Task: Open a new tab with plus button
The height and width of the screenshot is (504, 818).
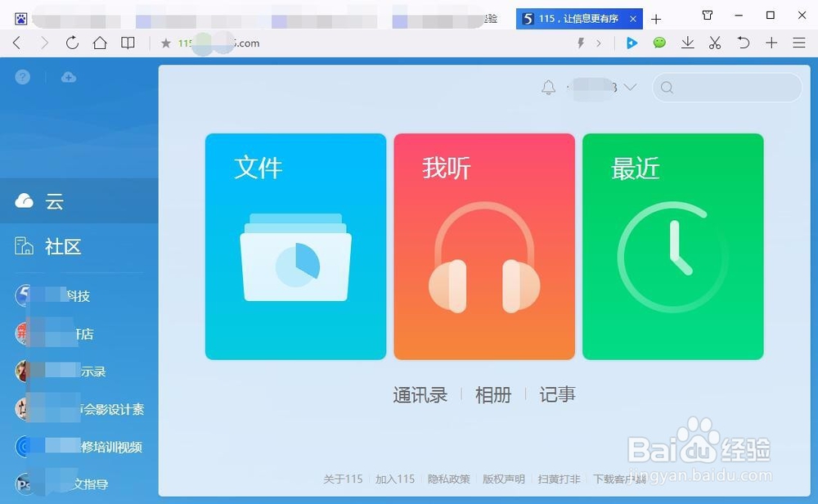Action: (656, 20)
